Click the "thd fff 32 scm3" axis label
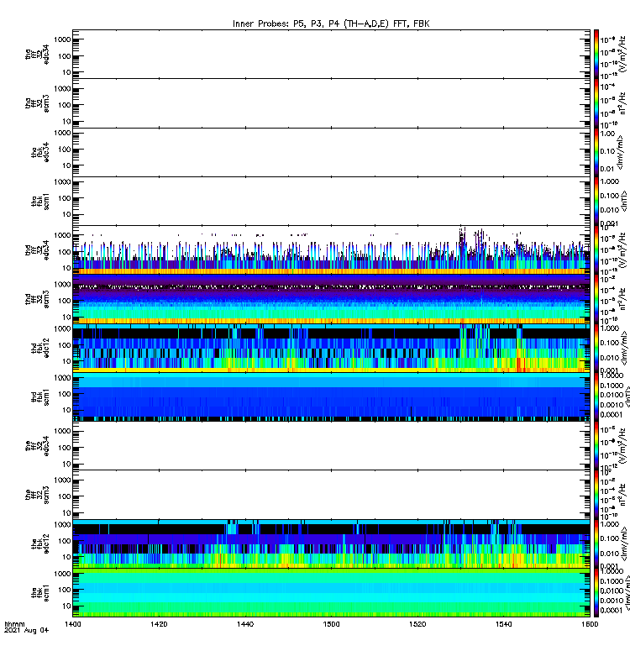630x672 pixels. point(37,299)
